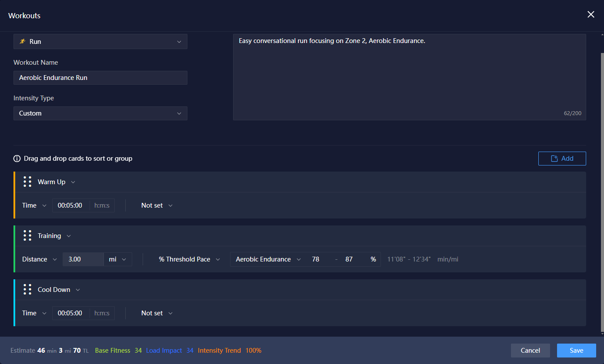Click the Training distance 3.00 field
This screenshot has width=604, height=364.
pyautogui.click(x=83, y=259)
